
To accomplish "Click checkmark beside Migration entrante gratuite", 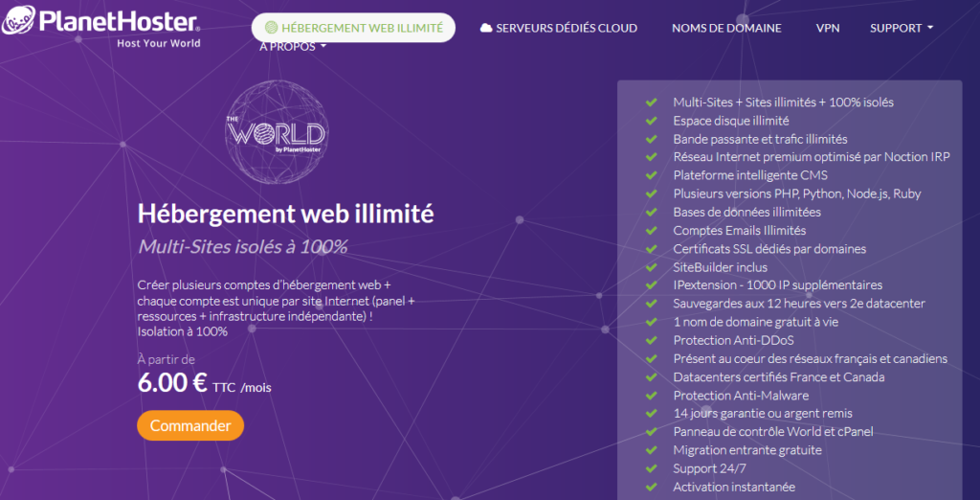I will [x=651, y=450].
